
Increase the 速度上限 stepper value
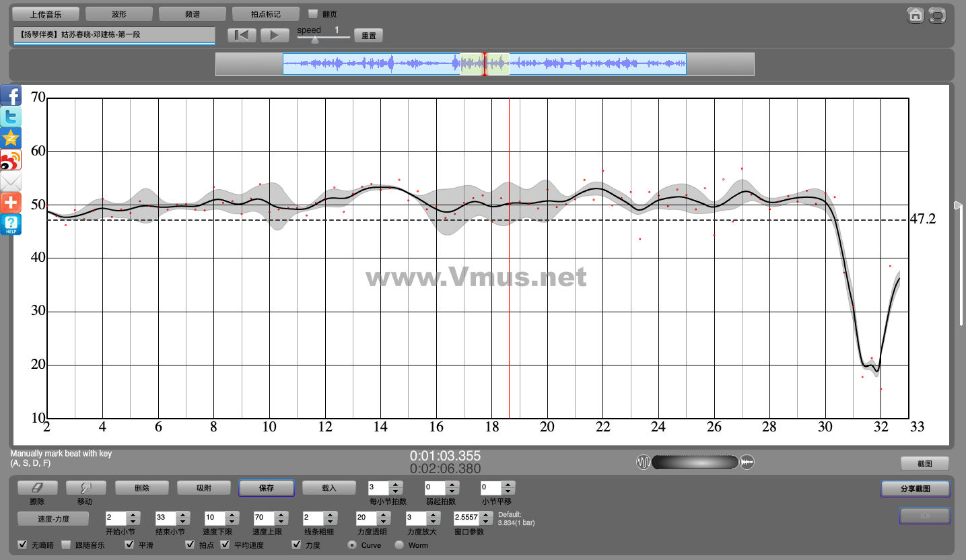(x=280, y=515)
